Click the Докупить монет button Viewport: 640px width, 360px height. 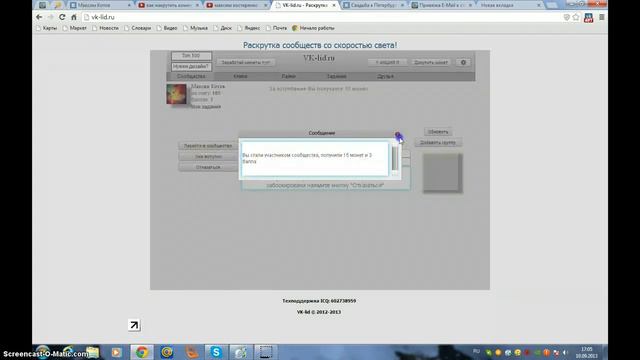point(431,62)
